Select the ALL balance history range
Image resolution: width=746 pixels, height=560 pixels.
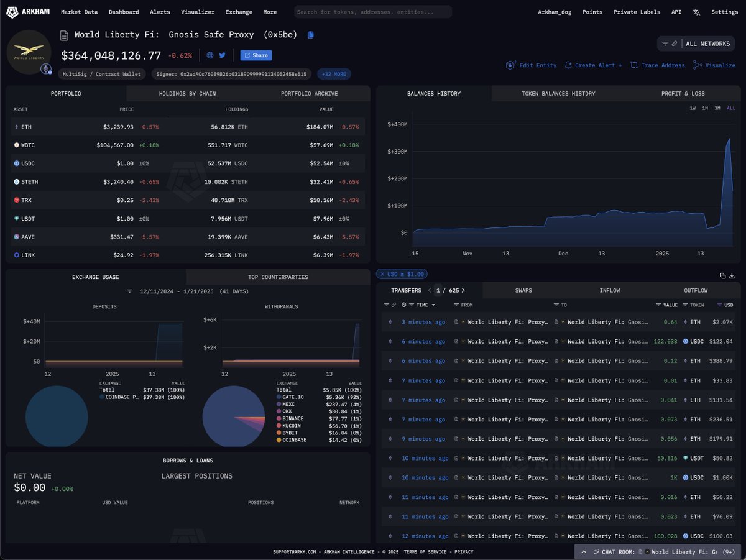(730, 108)
